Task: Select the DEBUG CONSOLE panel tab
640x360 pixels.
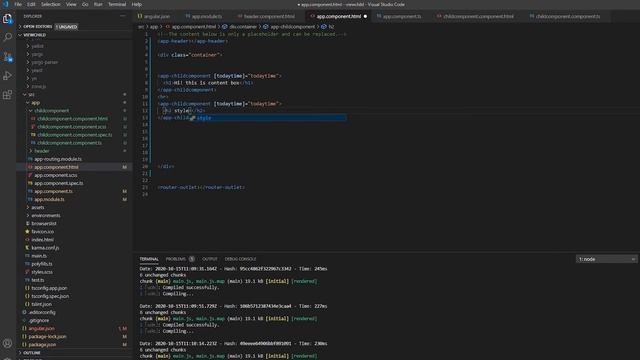Action: [240, 259]
